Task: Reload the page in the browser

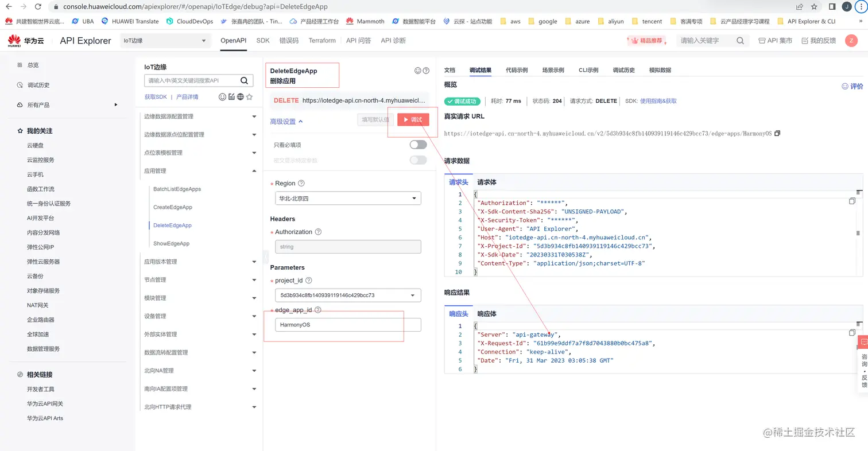Action: click(x=37, y=7)
